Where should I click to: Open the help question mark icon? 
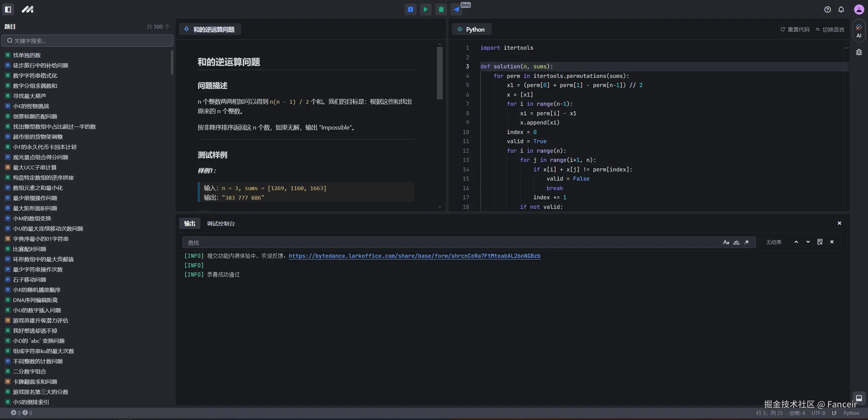tap(827, 10)
